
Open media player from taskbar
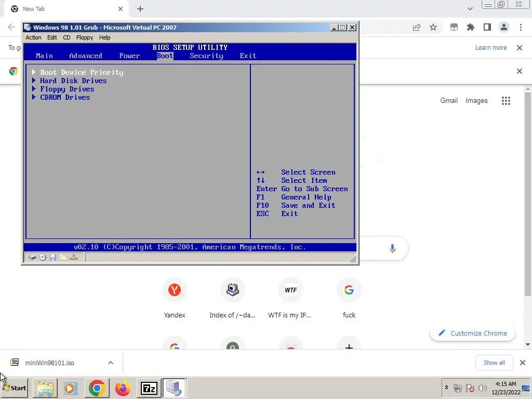tap(71, 388)
